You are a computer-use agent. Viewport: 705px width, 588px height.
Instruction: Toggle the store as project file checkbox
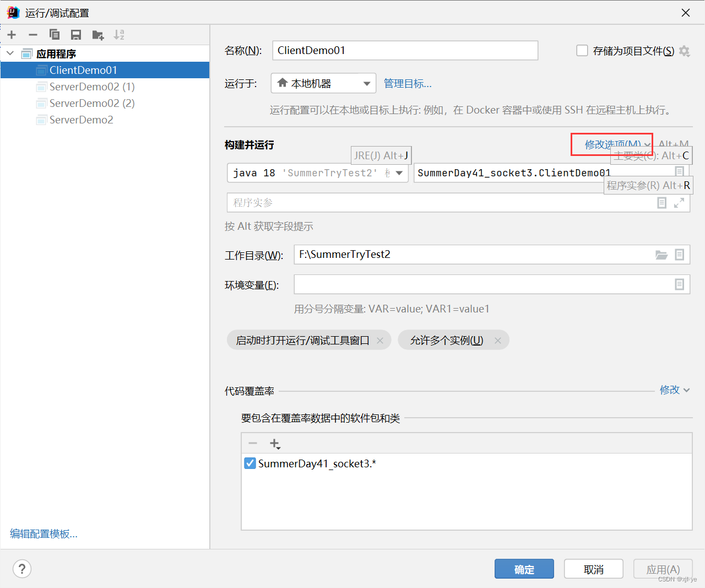tap(582, 51)
